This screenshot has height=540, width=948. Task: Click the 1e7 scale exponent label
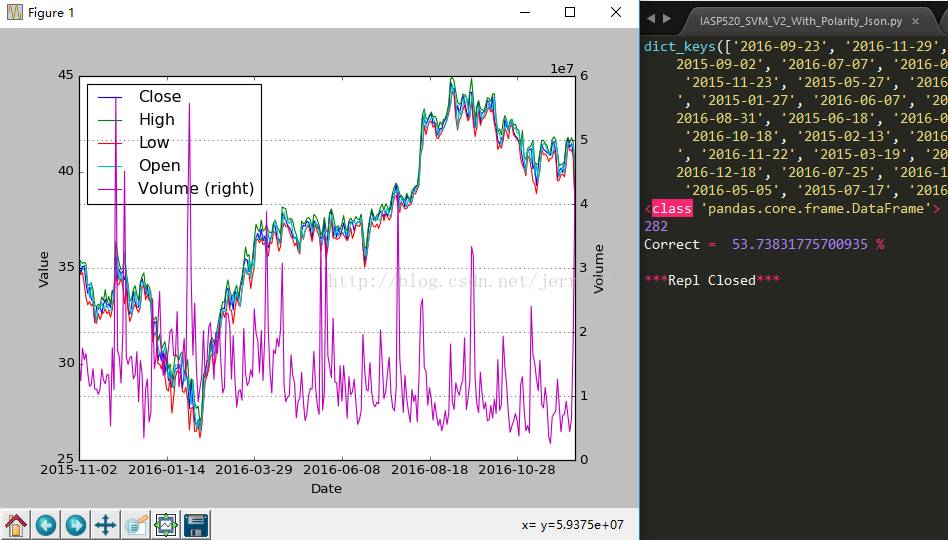(x=561, y=68)
